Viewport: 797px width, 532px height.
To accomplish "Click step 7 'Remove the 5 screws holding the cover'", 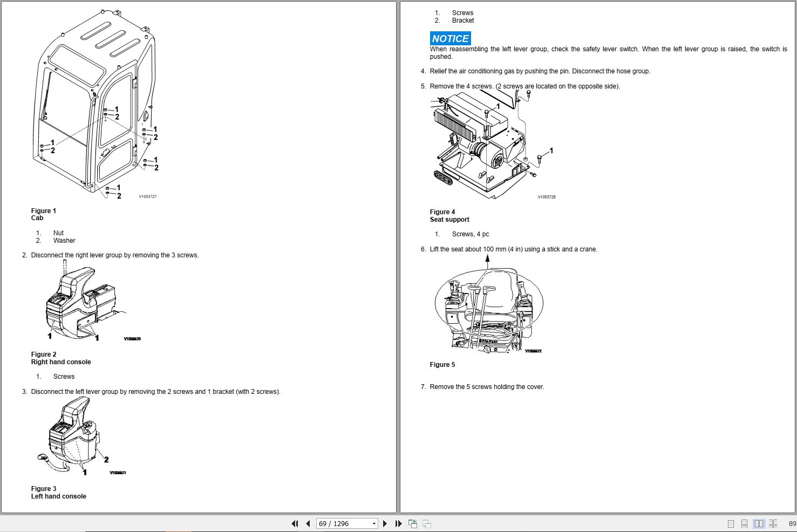I will pyautogui.click(x=487, y=387).
